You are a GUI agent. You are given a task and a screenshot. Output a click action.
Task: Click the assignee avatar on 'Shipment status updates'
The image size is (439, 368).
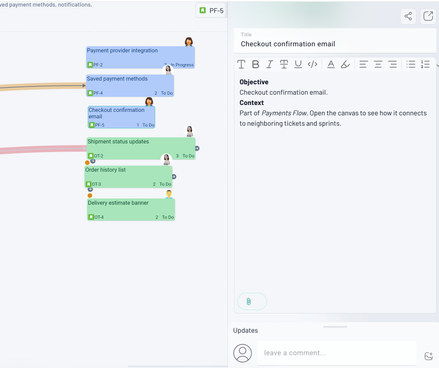pos(189,131)
